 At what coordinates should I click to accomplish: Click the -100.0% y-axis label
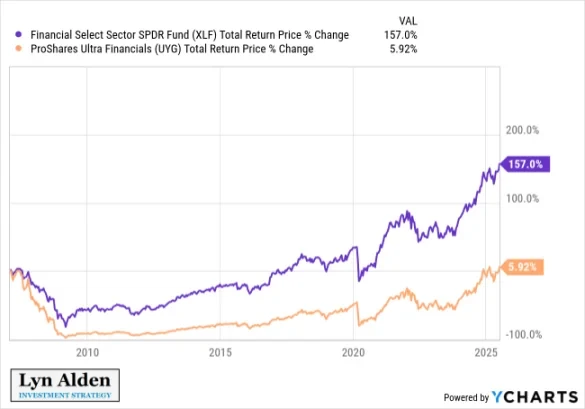point(523,334)
